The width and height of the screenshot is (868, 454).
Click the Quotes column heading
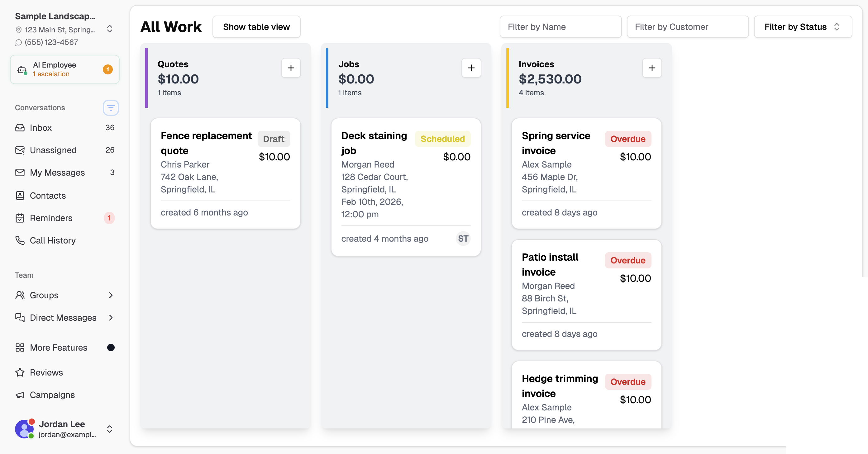pyautogui.click(x=173, y=64)
